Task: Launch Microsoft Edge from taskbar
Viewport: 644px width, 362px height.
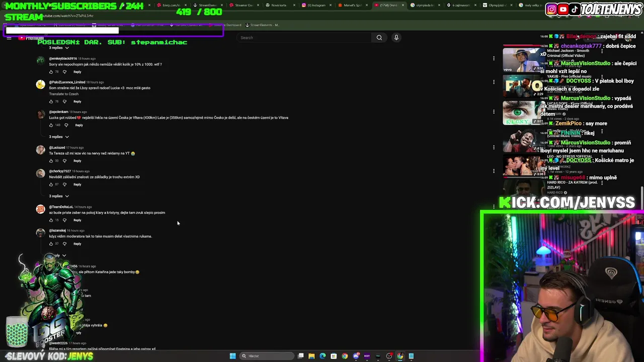Action: [323, 356]
